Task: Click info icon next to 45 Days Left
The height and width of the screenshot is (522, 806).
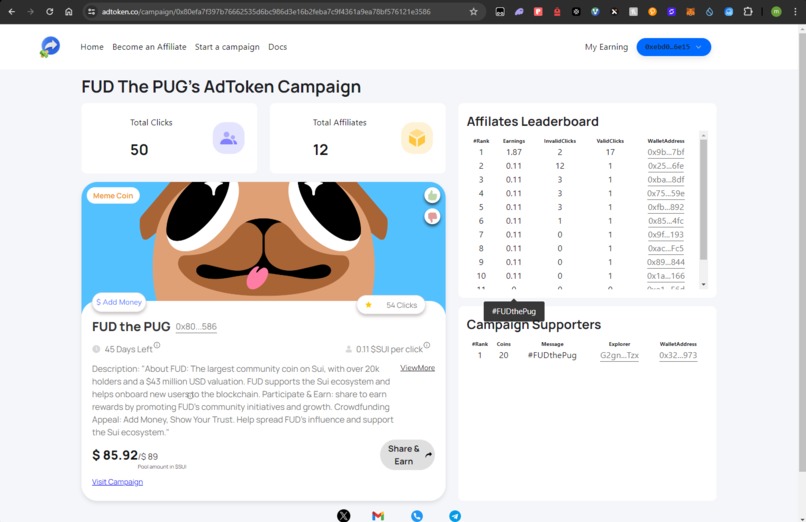Action: (157, 345)
